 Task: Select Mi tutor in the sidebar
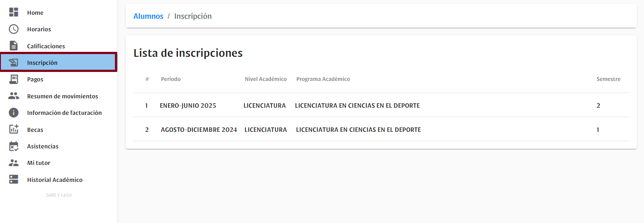pyautogui.click(x=38, y=163)
